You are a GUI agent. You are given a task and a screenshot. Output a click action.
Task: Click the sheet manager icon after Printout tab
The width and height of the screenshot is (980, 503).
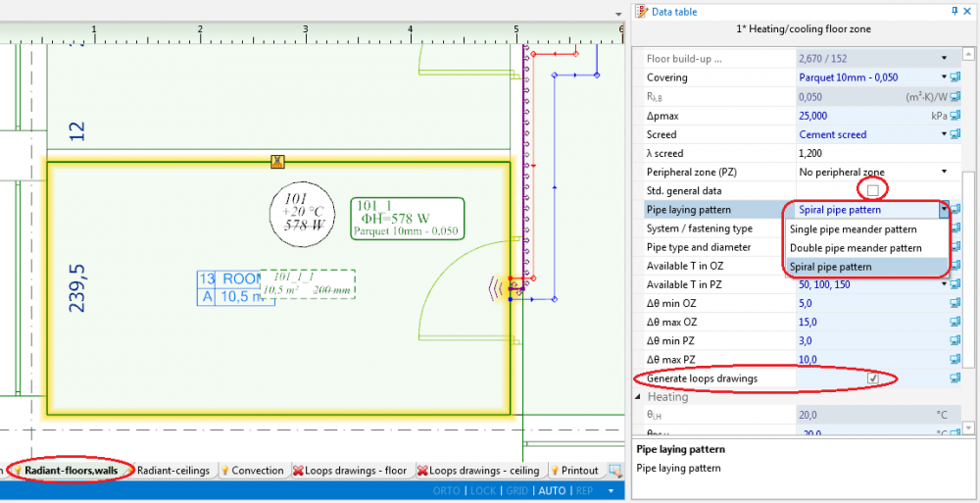click(x=614, y=471)
